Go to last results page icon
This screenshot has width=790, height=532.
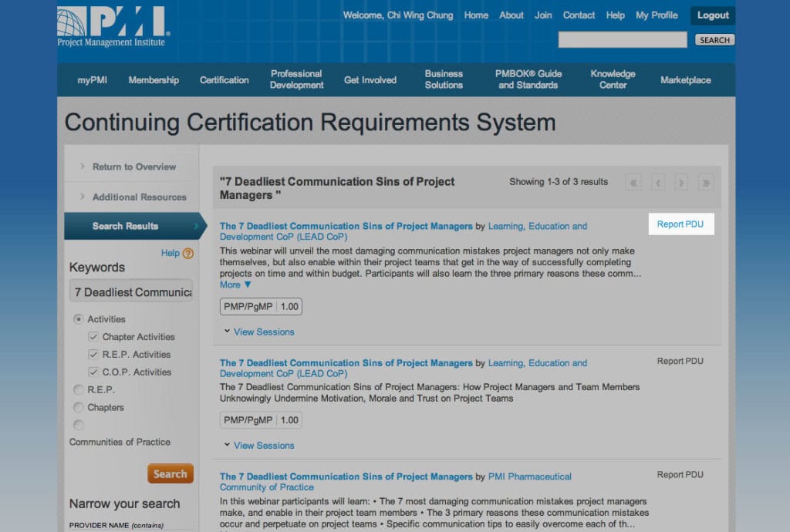pos(706,182)
